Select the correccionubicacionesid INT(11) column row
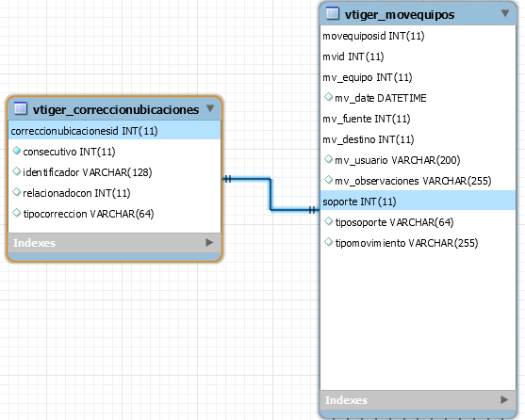525x420 pixels. tap(114, 131)
